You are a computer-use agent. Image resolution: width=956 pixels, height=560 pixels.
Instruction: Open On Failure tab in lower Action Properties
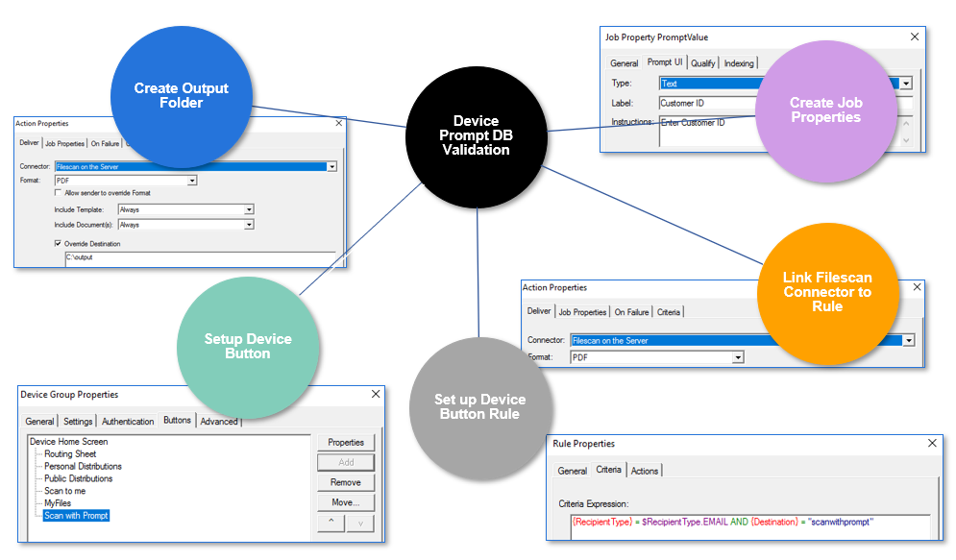631,312
